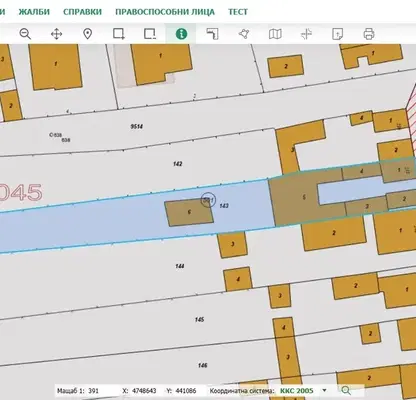
Task: Open the export sketch document icon
Action: pyautogui.click(x=337, y=34)
